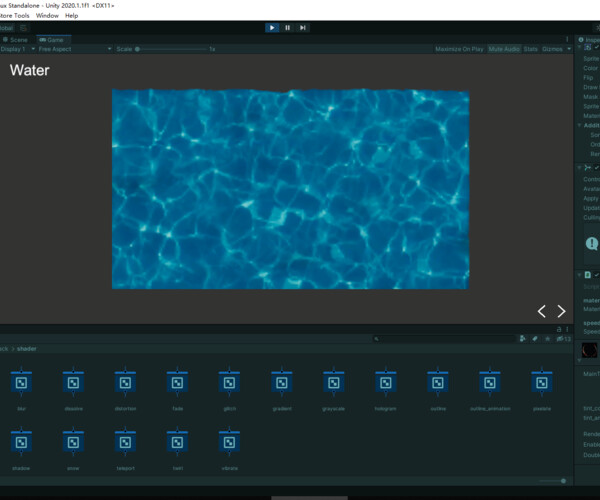Click the Animator info warning icon
600x500 pixels.
(592, 243)
